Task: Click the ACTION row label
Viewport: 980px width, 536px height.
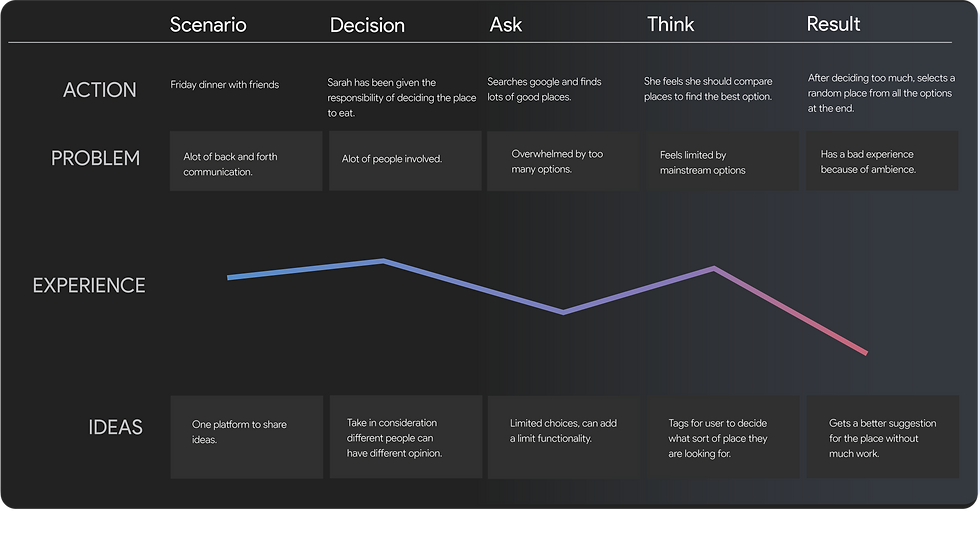Action: pos(101,90)
